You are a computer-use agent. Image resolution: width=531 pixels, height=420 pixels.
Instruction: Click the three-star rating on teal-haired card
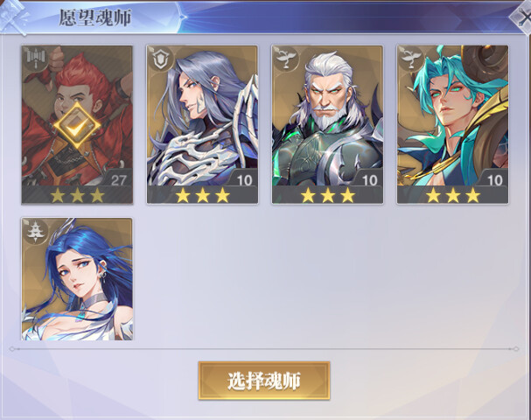[452, 195]
